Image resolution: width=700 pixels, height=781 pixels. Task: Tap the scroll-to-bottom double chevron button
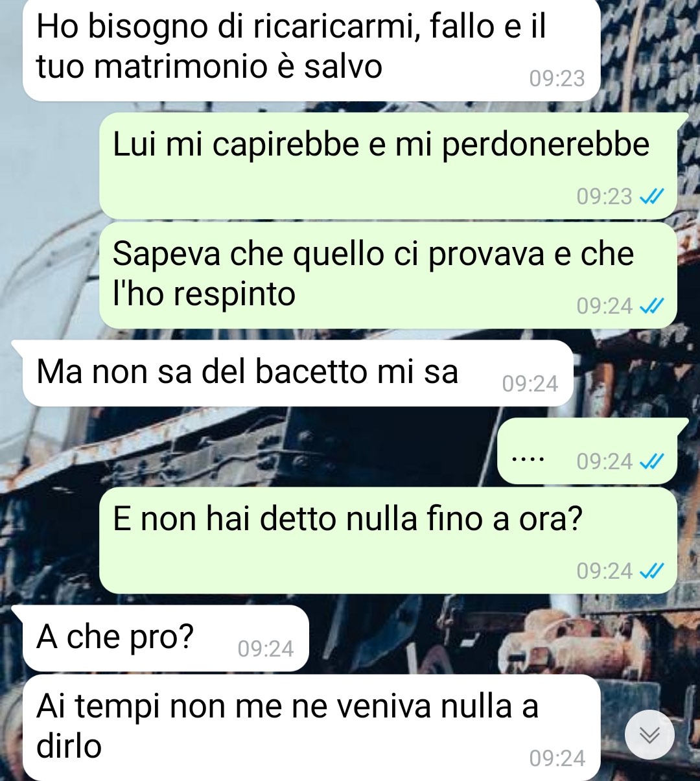[649, 735]
